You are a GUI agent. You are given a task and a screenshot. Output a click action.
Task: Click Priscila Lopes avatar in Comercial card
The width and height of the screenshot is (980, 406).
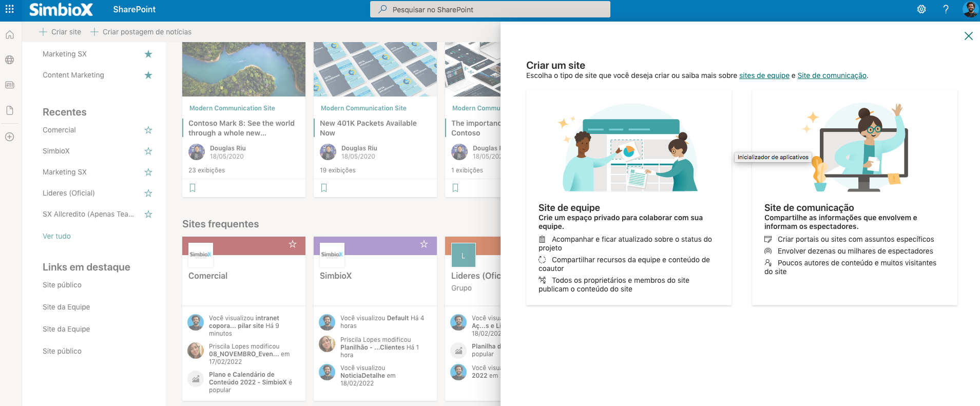click(196, 351)
